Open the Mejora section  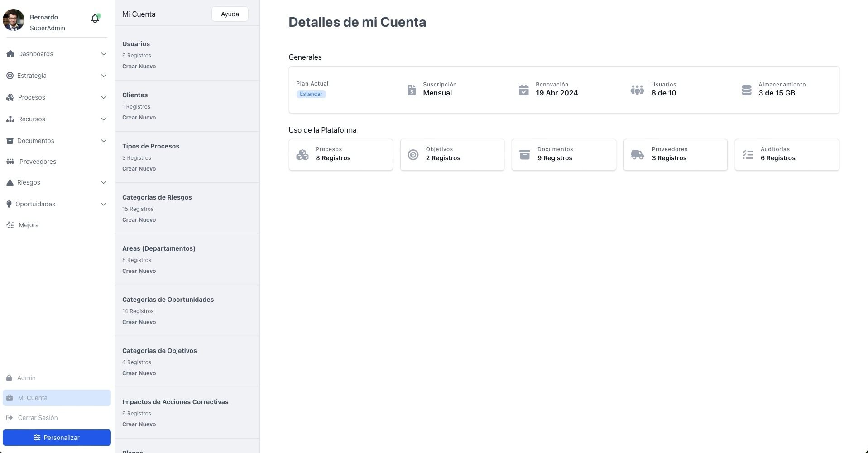click(57, 225)
